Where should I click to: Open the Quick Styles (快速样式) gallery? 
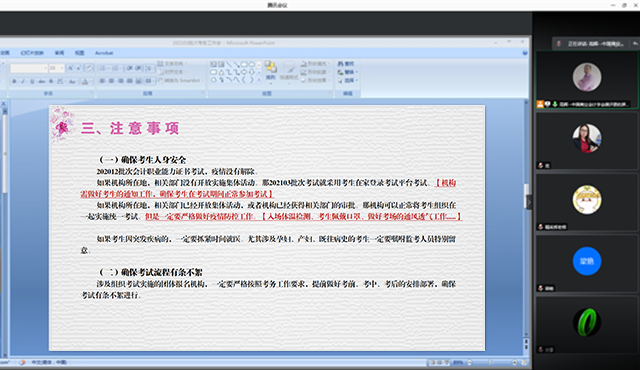[x=289, y=70]
